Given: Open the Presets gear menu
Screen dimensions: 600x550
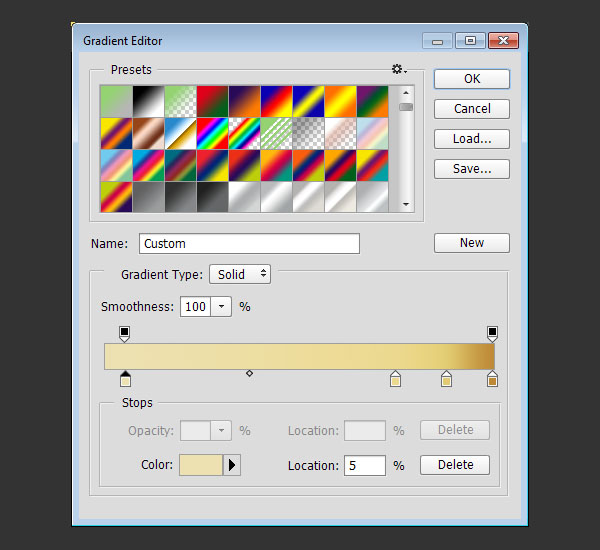Looking at the screenshot, I should [398, 70].
